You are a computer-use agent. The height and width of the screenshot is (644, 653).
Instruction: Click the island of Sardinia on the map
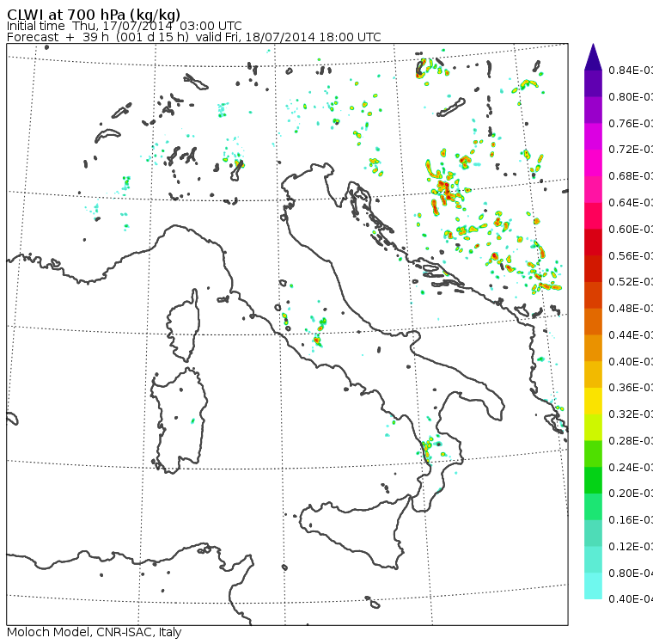click(x=179, y=421)
